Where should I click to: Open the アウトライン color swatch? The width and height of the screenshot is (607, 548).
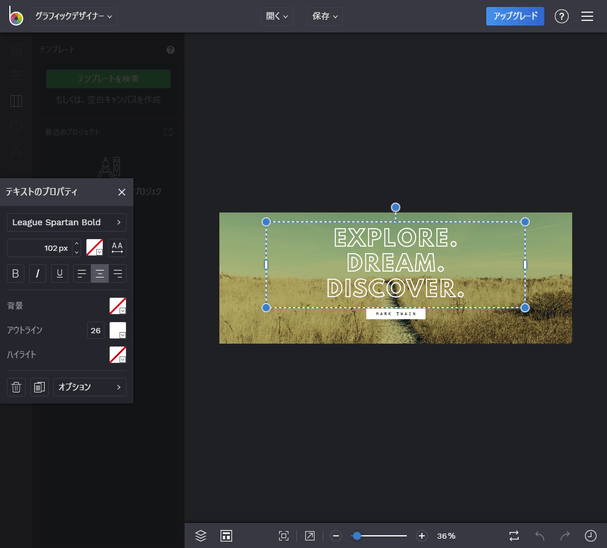(x=117, y=331)
